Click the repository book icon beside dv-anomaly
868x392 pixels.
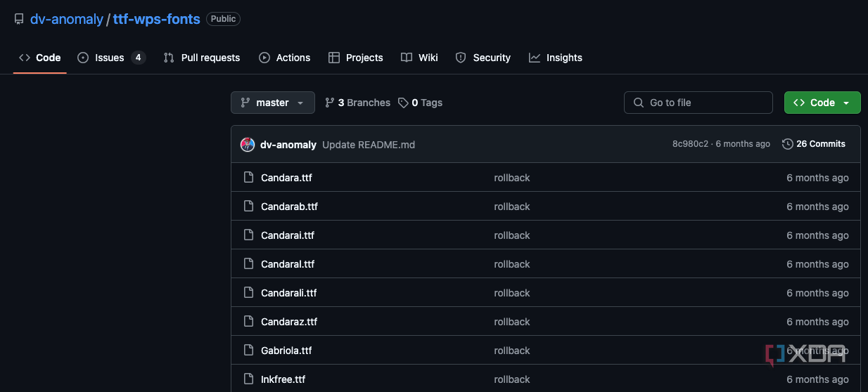point(19,20)
